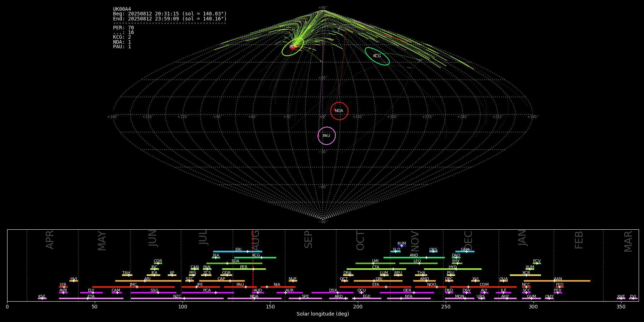Click the CTA shower bar
644x322 pixels.
376,269
